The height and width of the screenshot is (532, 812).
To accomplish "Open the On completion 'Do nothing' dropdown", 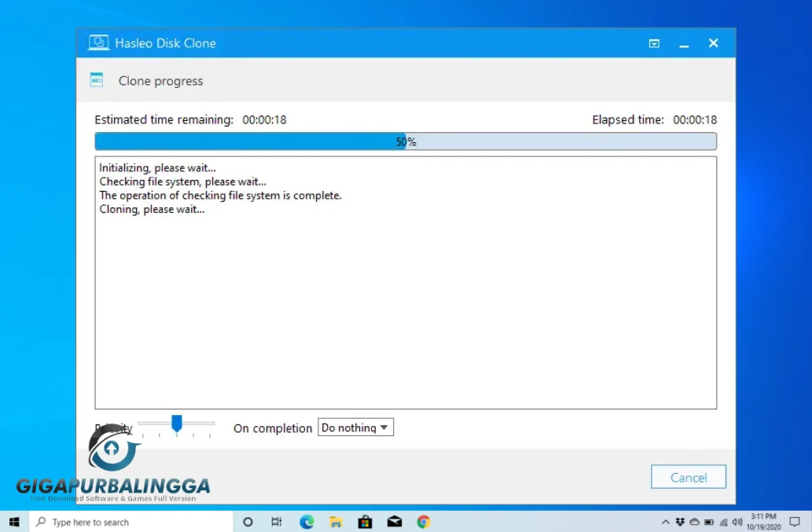I will (355, 427).
